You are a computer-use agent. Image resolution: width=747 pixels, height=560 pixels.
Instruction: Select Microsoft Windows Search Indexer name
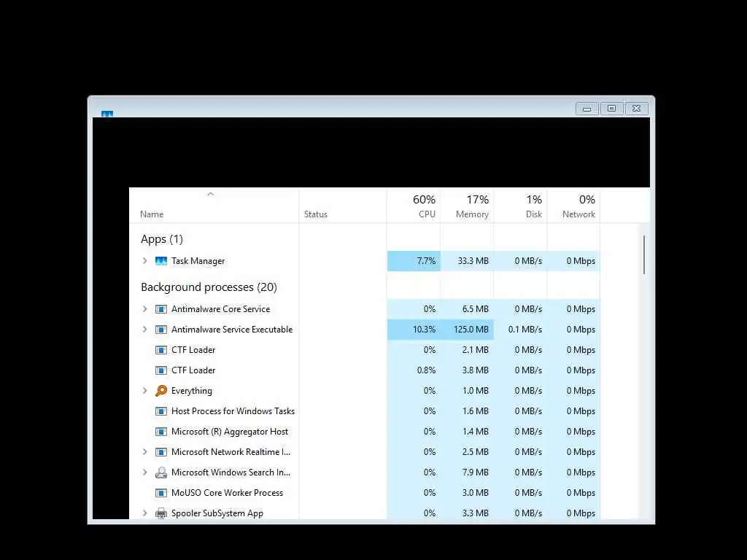[231, 472]
